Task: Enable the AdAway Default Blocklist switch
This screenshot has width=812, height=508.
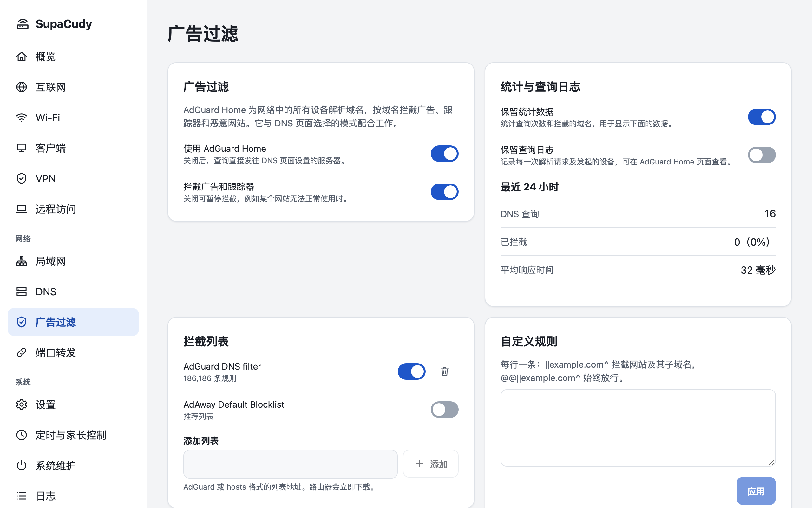Action: pyautogui.click(x=445, y=410)
